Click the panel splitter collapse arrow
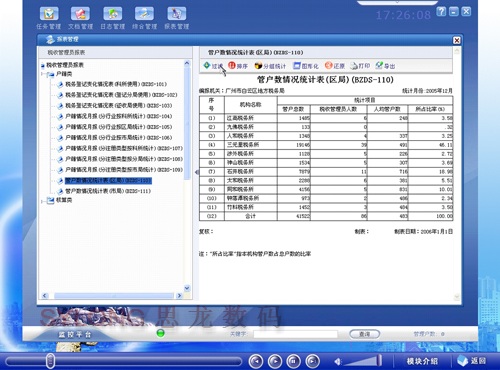 pos(196,172)
